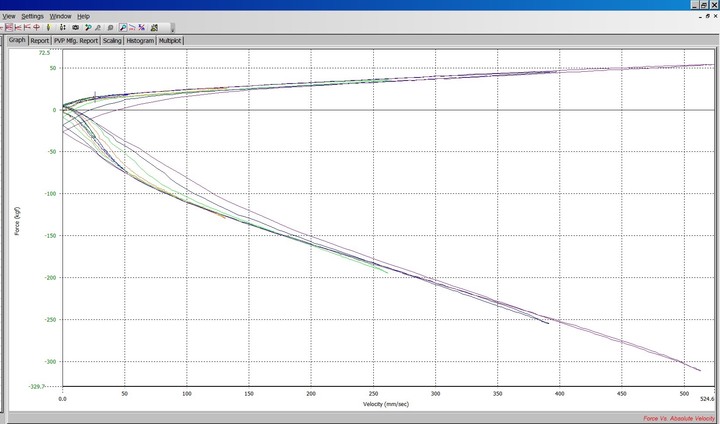Switch to the Scaling tab
The height and width of the screenshot is (424, 720).
pyautogui.click(x=112, y=40)
